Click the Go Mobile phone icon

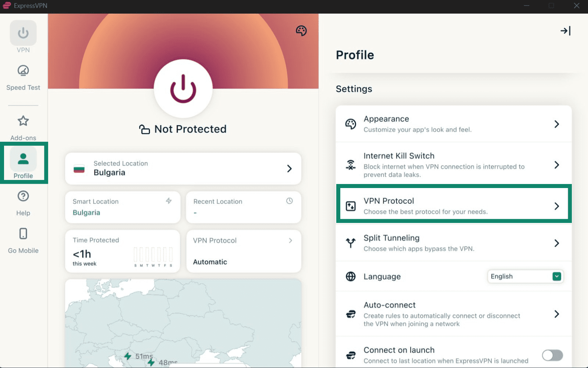point(23,234)
